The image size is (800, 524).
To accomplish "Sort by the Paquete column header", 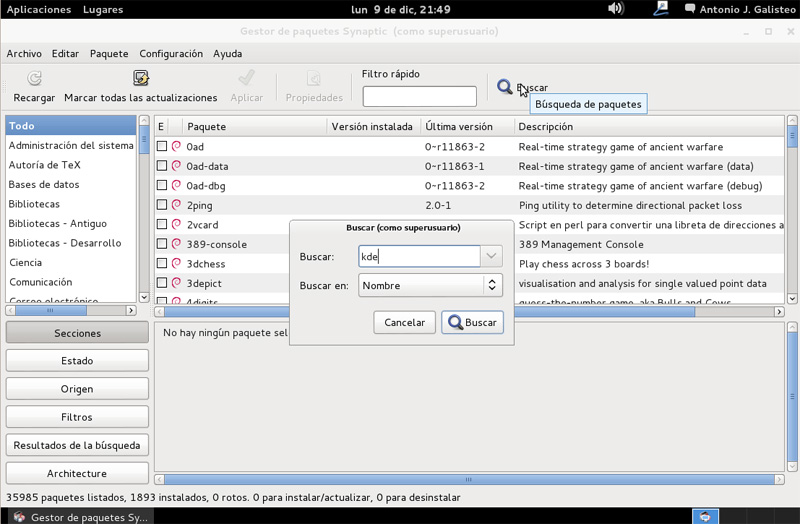I will coord(255,127).
